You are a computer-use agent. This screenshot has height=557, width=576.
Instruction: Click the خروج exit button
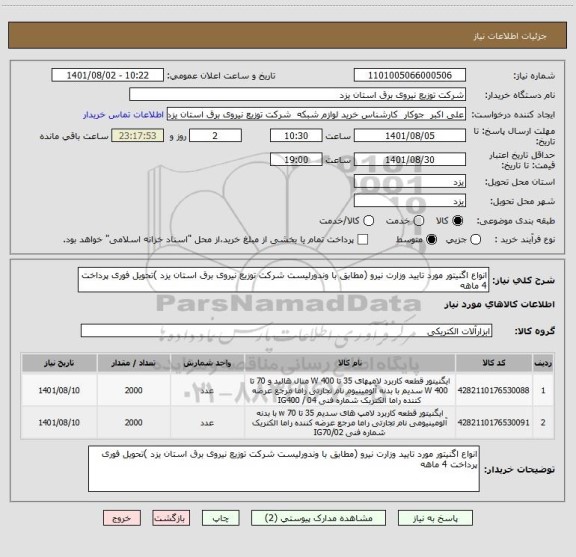tap(122, 518)
